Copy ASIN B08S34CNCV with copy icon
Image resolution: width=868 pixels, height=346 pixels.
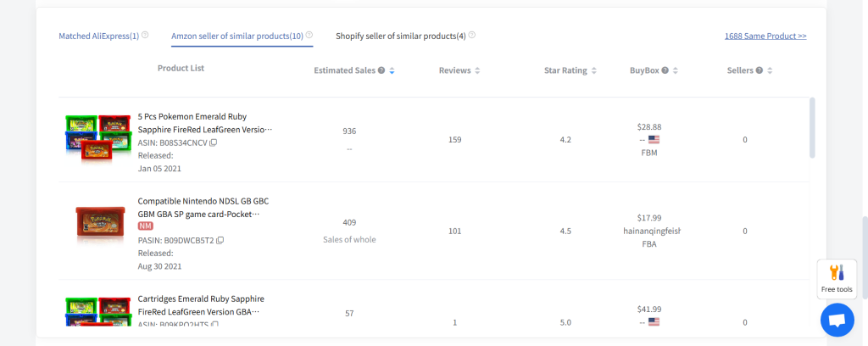(x=214, y=142)
